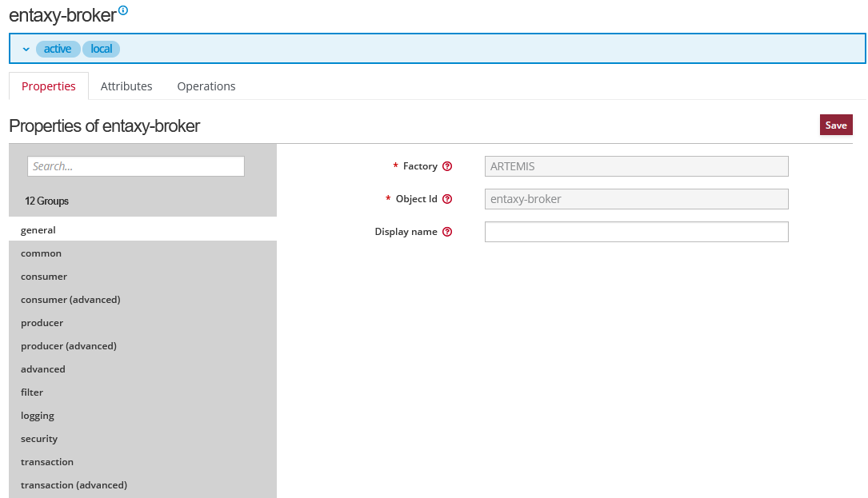The height and width of the screenshot is (498, 868).
Task: Open the consumer (advanced) group
Action: point(70,300)
